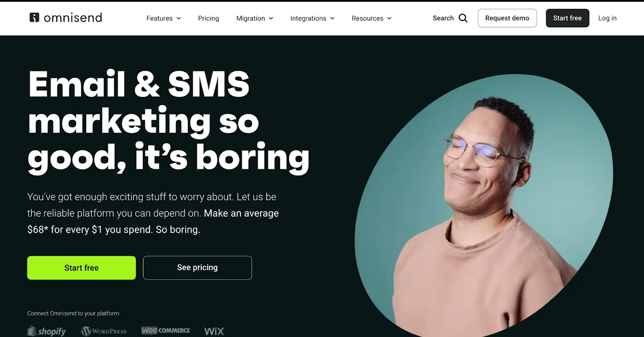The height and width of the screenshot is (337, 644).
Task: Click the hero image of smiling man
Action: [484, 205]
